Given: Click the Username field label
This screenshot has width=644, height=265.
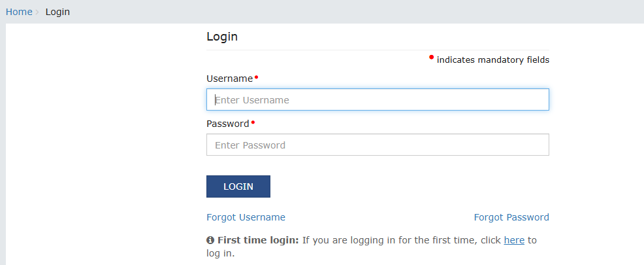Looking at the screenshot, I should [x=229, y=79].
